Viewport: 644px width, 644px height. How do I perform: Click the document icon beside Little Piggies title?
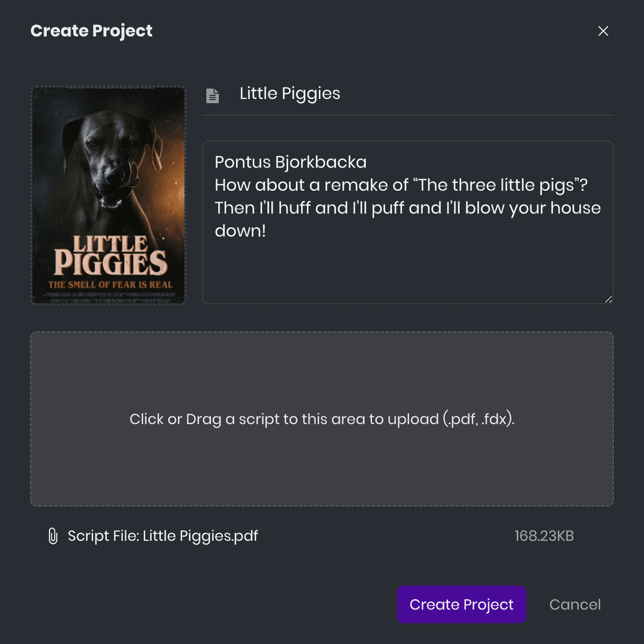[213, 95]
